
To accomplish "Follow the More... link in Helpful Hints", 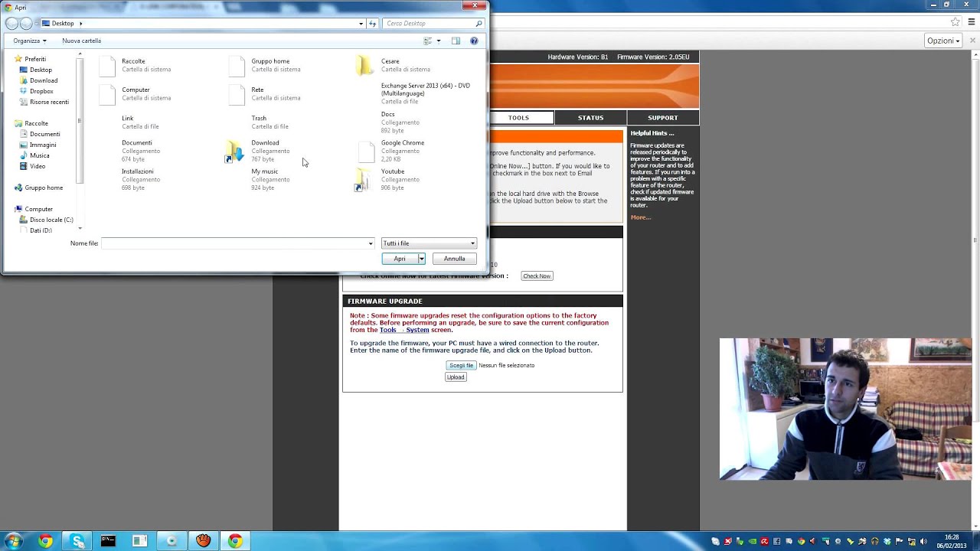I will (x=641, y=217).
